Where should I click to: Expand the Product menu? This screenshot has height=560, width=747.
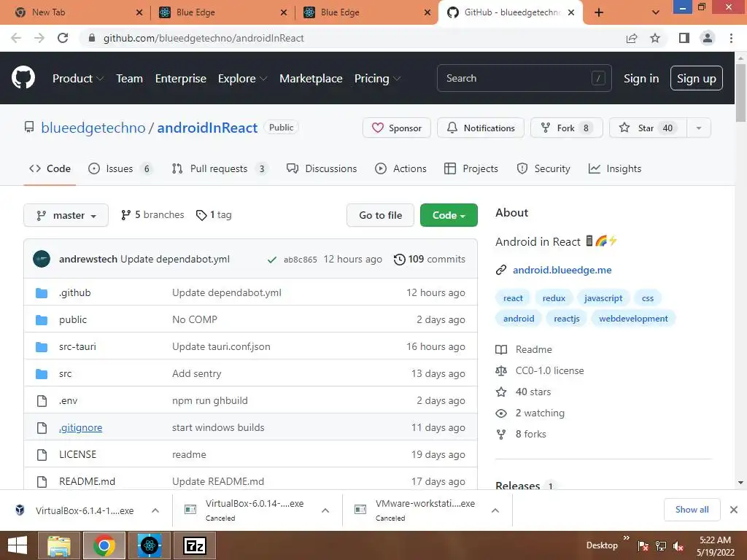(x=77, y=79)
